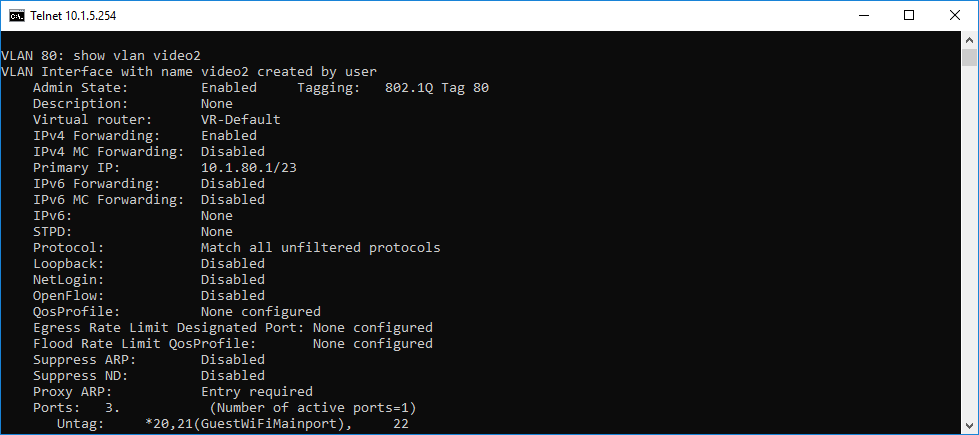Click the empty scrollbar track below the thumb
The image size is (979, 435).
coord(969,250)
